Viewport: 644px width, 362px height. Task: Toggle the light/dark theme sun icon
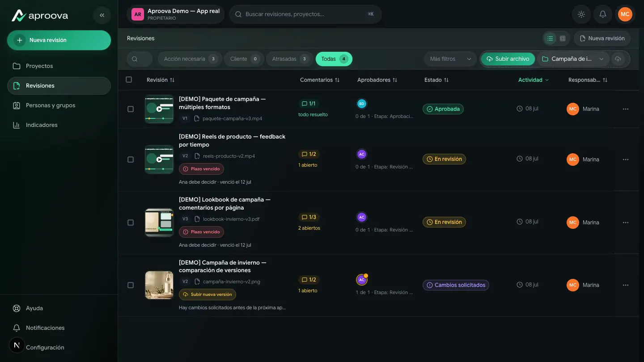click(581, 14)
